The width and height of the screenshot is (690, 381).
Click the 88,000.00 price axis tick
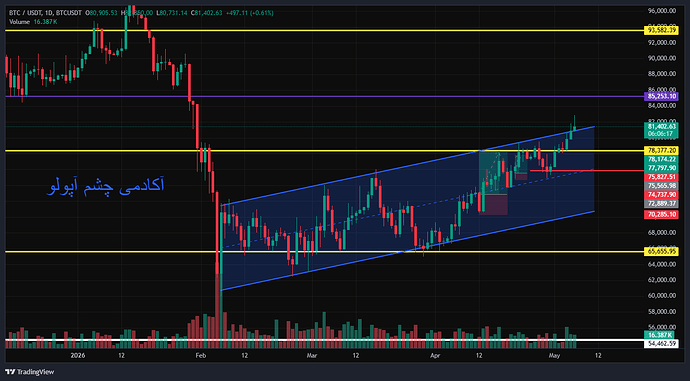(x=662, y=74)
